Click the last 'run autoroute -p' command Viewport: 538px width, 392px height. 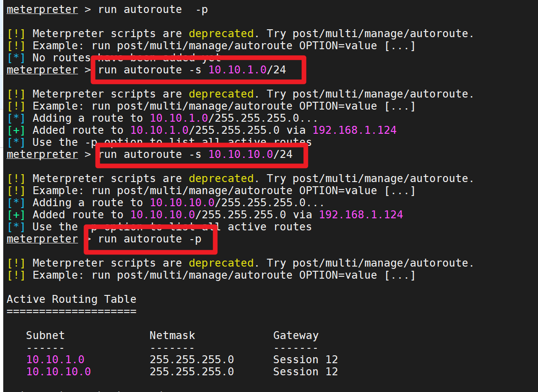(x=150, y=239)
